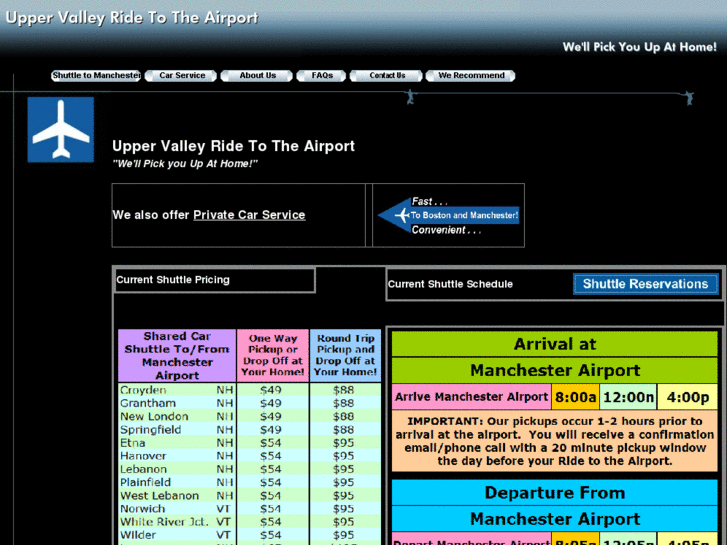Image resolution: width=727 pixels, height=545 pixels.
Task: Click the New London town name
Action: 154,417
